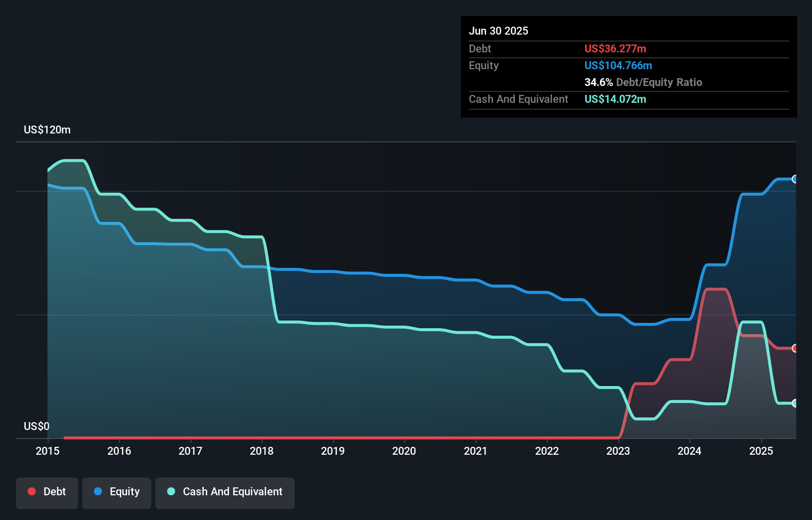Image resolution: width=812 pixels, height=520 pixels.
Task: Click the blue Equity value US$104.766m
Action: click(x=618, y=65)
